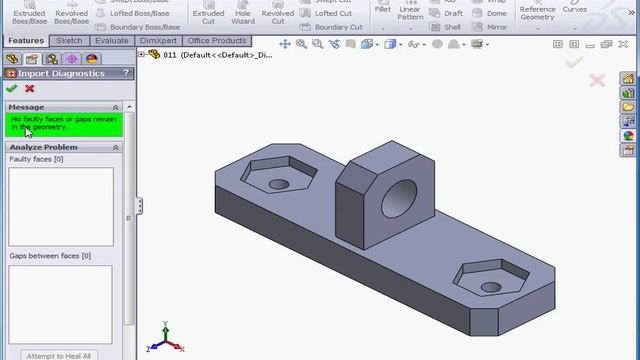Accept Import Diagnostics with green checkmark
640x360 pixels.
point(11,89)
